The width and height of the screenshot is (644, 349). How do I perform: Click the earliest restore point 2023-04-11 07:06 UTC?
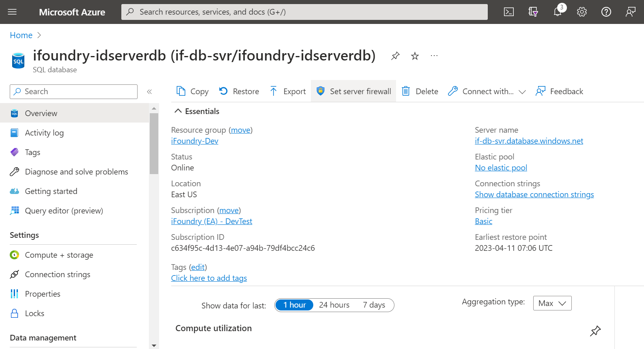tap(513, 248)
